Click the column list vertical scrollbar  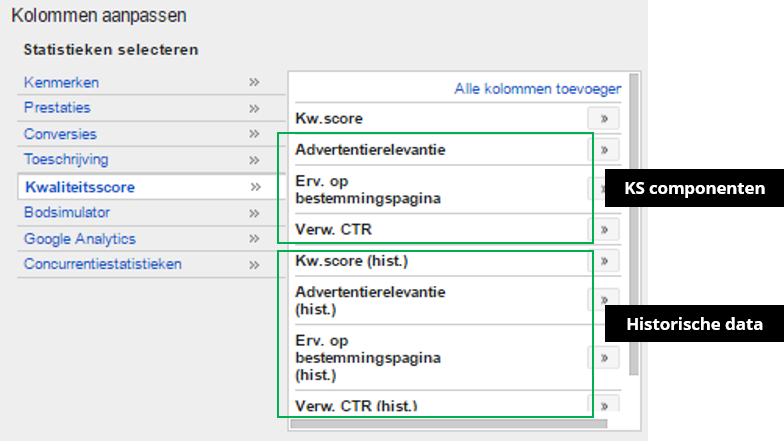coord(633,220)
